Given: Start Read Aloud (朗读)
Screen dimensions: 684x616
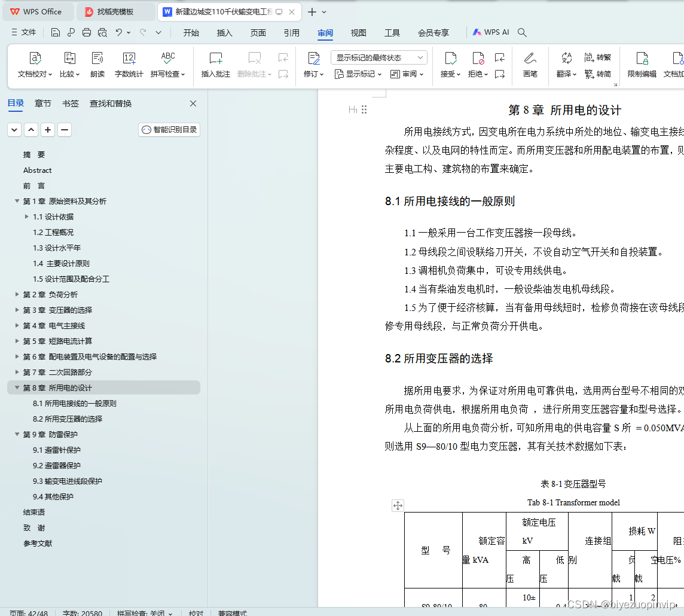Looking at the screenshot, I should (x=97, y=65).
